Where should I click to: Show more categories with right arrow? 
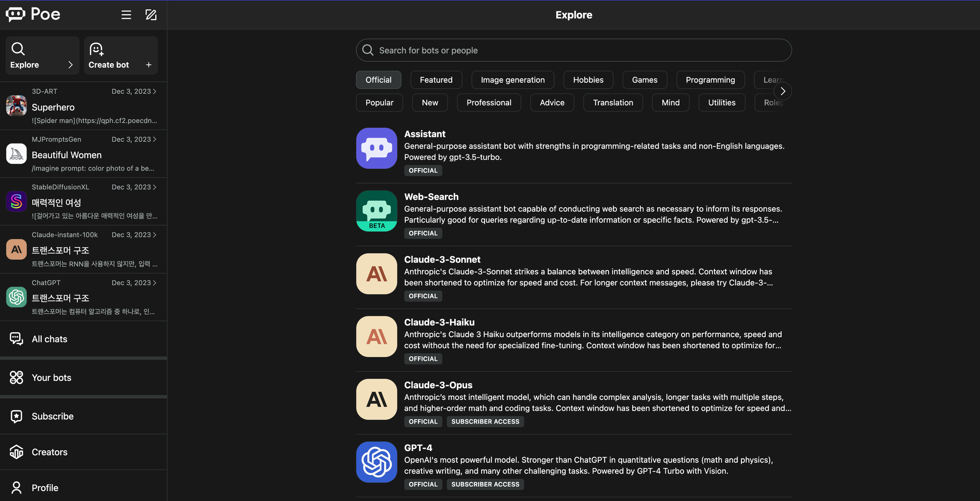783,91
